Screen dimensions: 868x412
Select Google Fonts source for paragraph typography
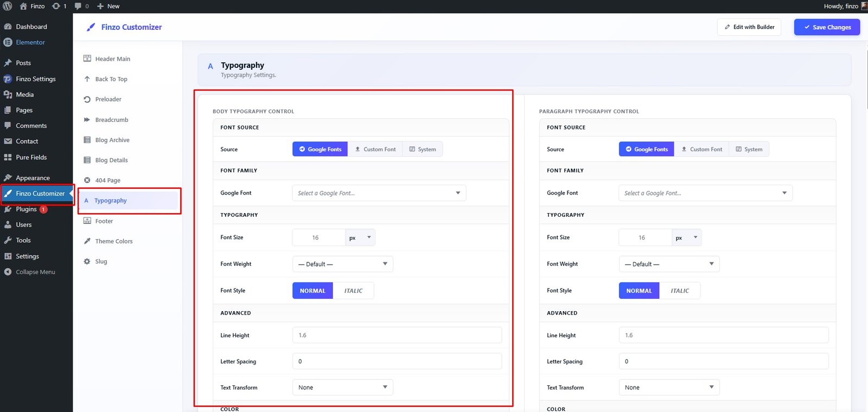pos(647,149)
